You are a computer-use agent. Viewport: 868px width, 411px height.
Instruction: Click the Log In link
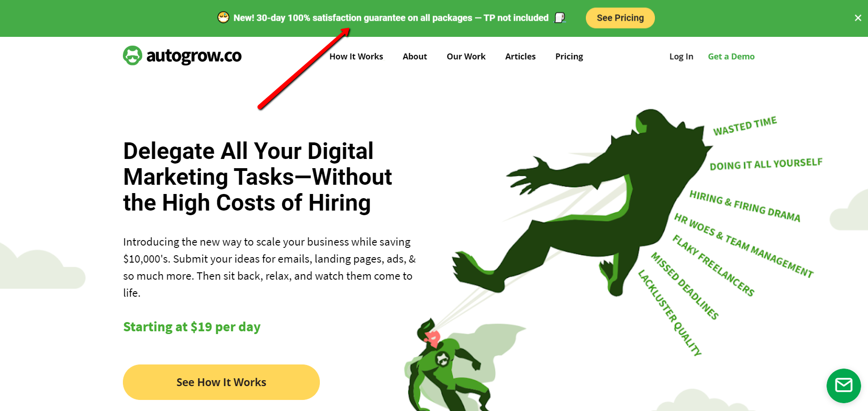(x=681, y=56)
